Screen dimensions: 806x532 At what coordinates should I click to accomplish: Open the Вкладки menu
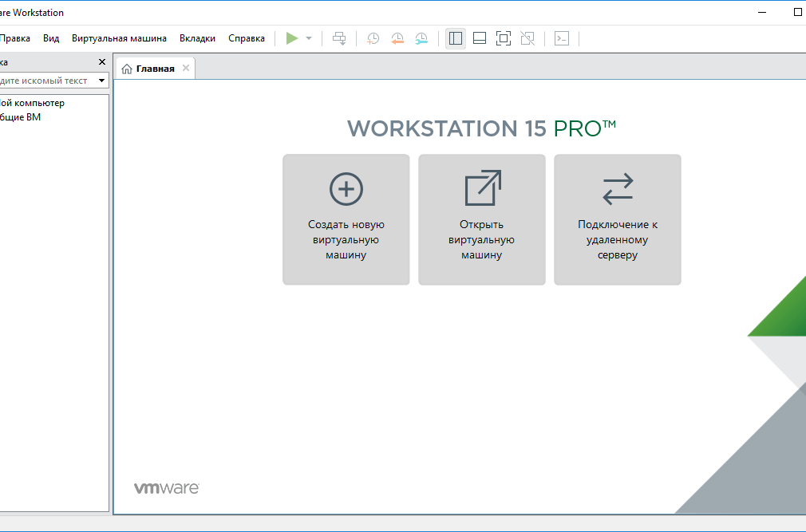pos(197,38)
